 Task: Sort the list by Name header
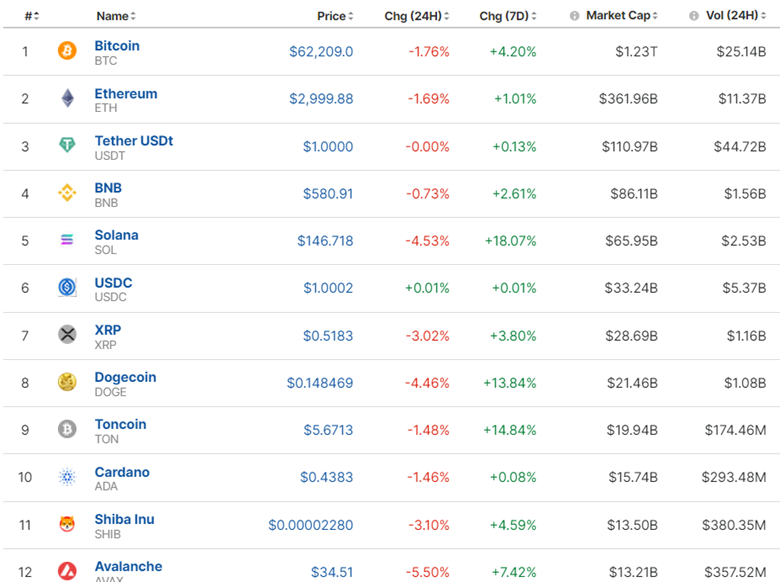click(115, 16)
